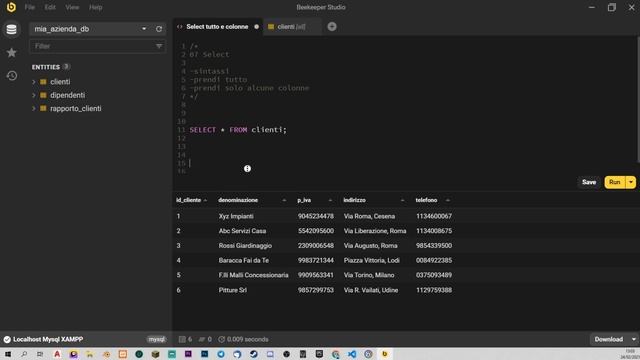Switch to the Select tutto e colonne tab
This screenshot has width=640, height=360.
point(218,27)
